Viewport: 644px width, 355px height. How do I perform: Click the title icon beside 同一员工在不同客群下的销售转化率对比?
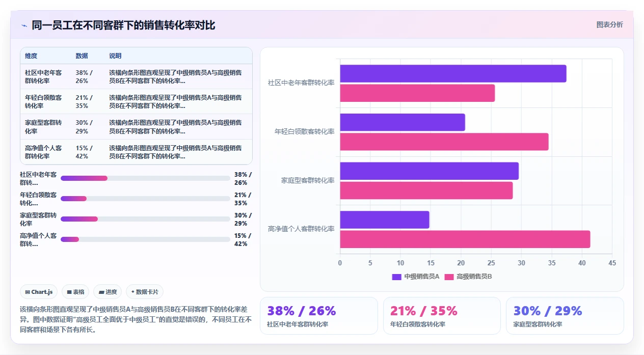tap(24, 25)
